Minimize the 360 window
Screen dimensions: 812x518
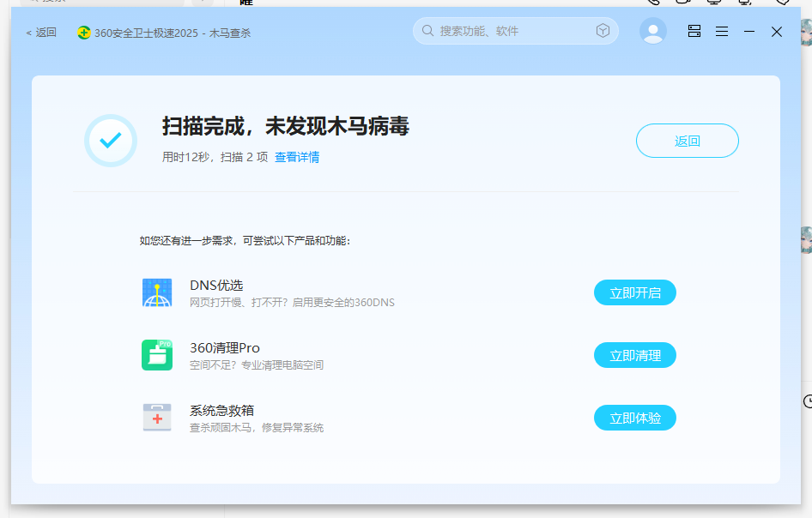pos(749,32)
